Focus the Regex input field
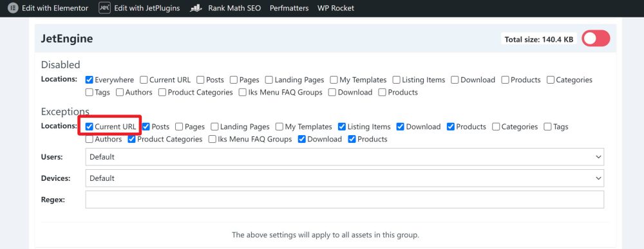 pyautogui.click(x=345, y=199)
